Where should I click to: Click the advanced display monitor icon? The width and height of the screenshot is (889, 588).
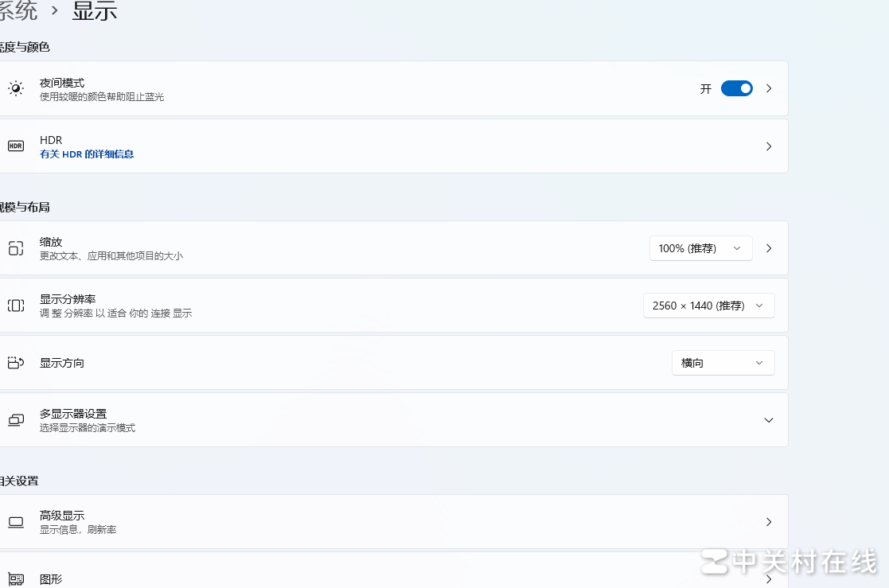[16, 522]
